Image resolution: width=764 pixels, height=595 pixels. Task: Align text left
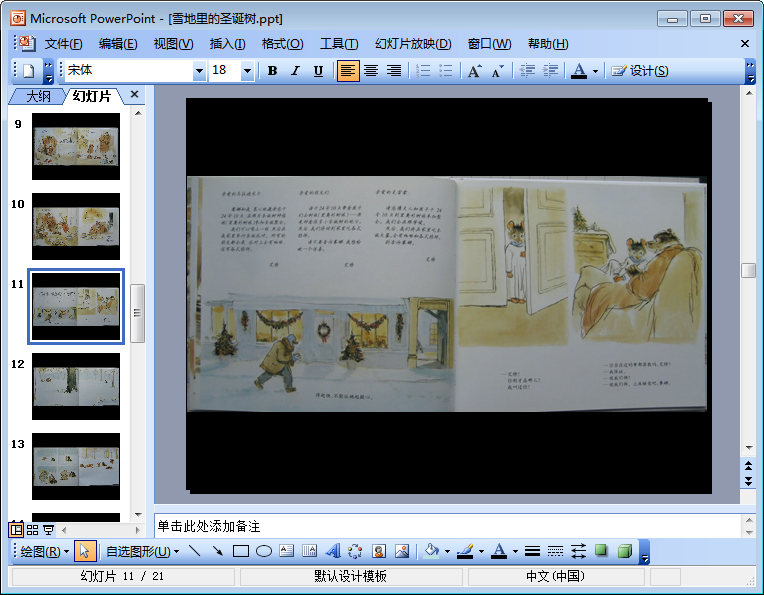point(348,71)
